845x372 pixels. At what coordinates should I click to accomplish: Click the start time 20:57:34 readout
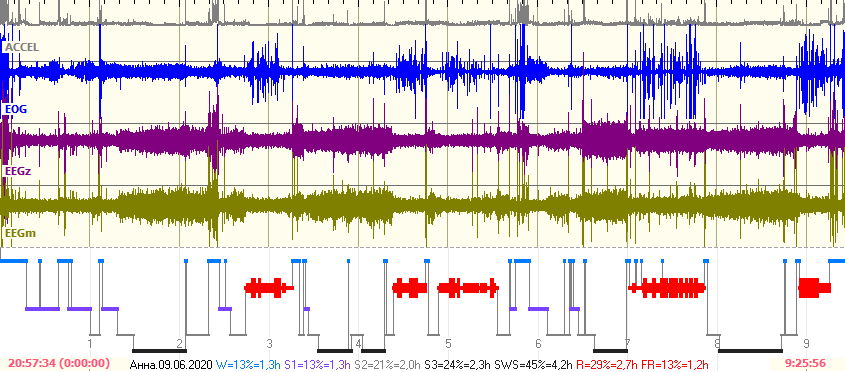(59, 364)
